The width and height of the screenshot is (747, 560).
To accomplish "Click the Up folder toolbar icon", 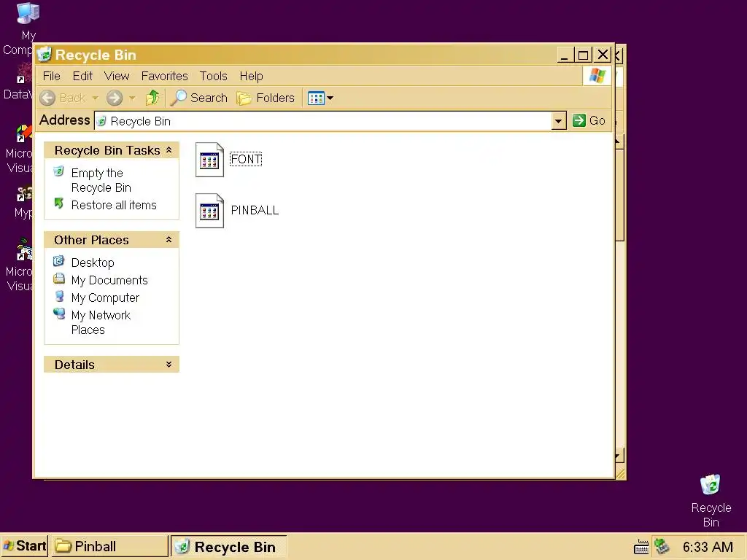I will pos(152,98).
